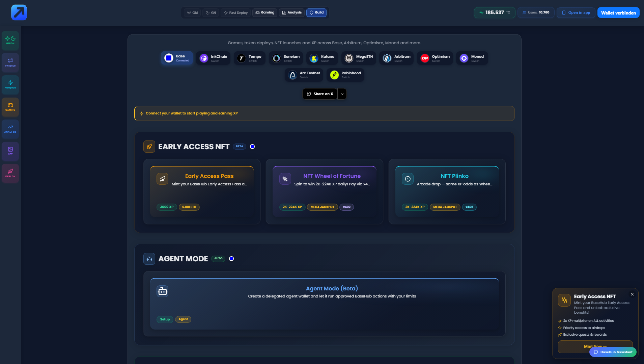Open the NFT Wheel of Fortune card
The image size is (644, 364).
(325, 191)
